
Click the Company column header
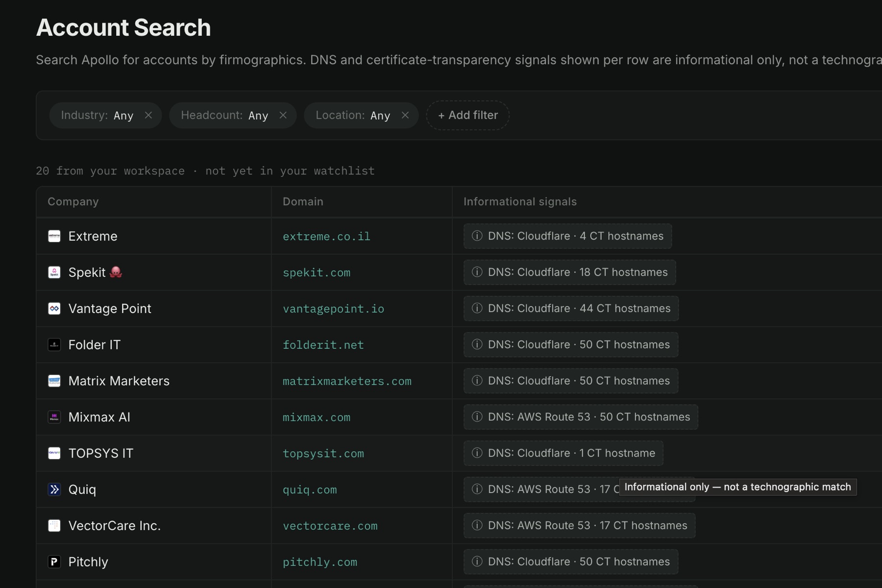pyautogui.click(x=73, y=202)
